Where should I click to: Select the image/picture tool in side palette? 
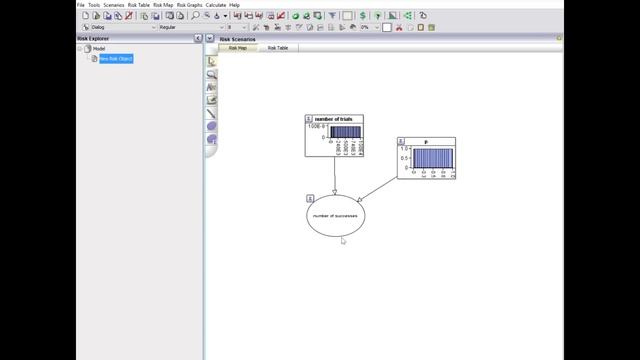pos(211,100)
